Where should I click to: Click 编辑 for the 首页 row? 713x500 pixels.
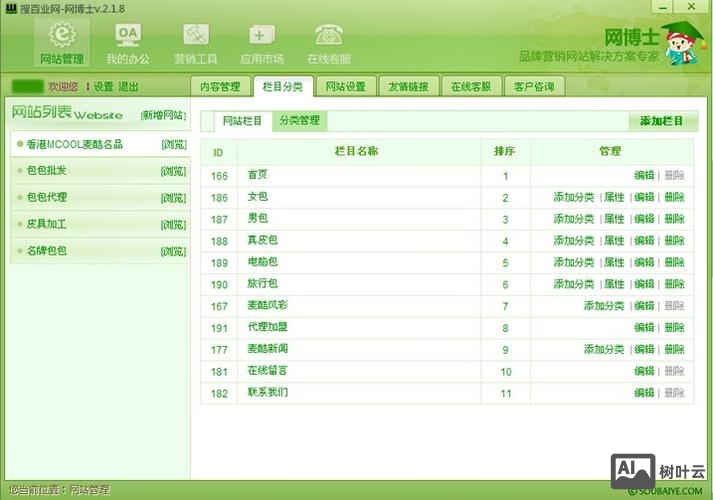644,175
